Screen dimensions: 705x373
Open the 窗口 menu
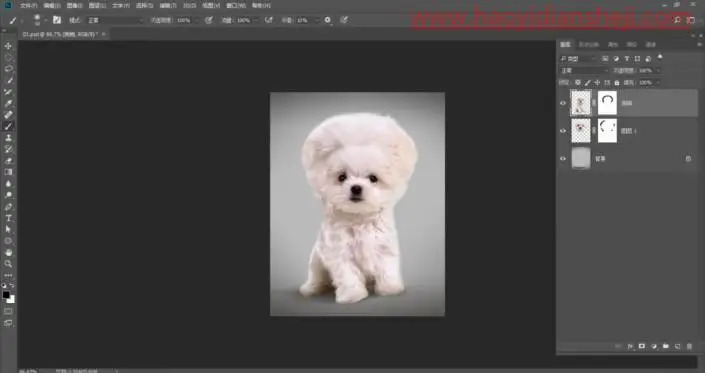pos(236,6)
